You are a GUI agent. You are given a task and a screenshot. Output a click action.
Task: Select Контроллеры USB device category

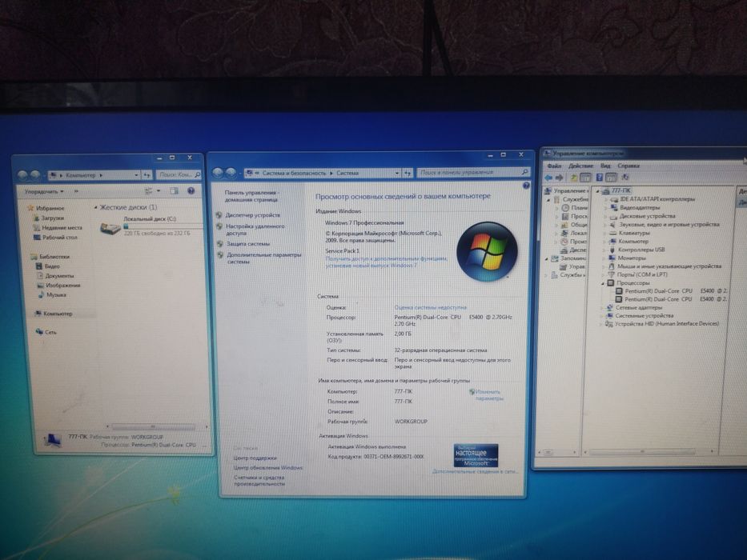(637, 250)
